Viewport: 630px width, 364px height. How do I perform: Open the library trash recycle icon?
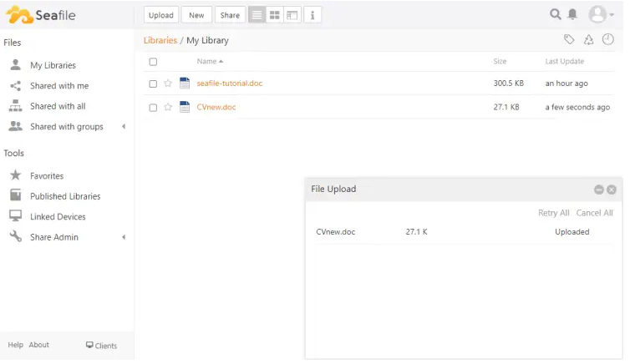588,39
